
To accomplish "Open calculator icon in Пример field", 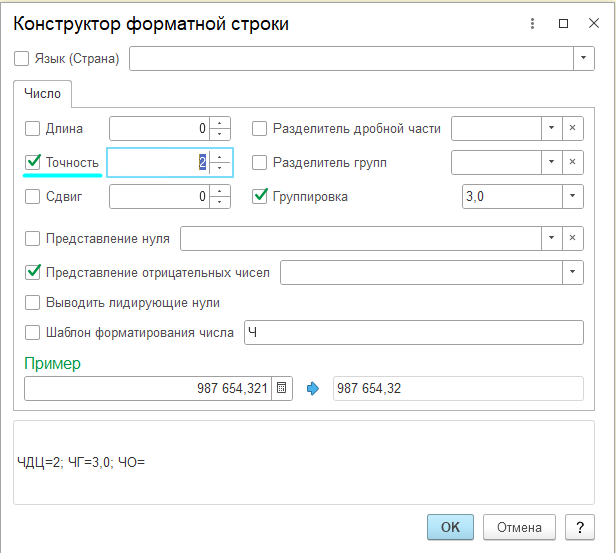I will [x=282, y=389].
